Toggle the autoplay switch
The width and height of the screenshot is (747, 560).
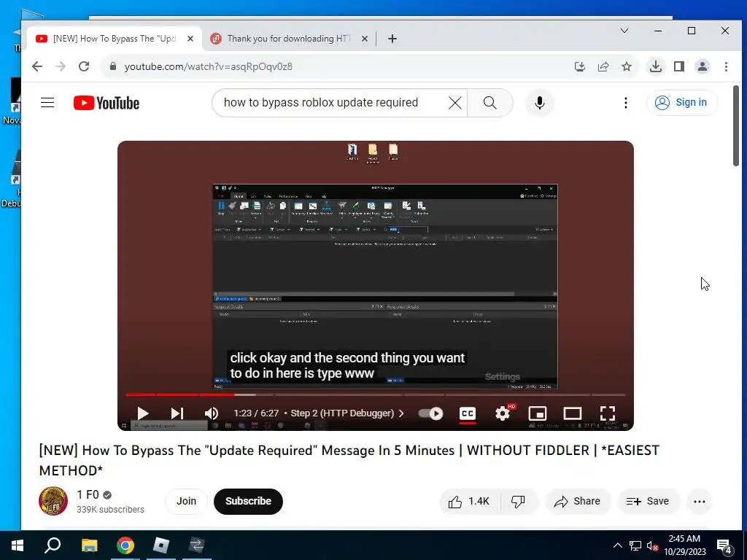430,413
